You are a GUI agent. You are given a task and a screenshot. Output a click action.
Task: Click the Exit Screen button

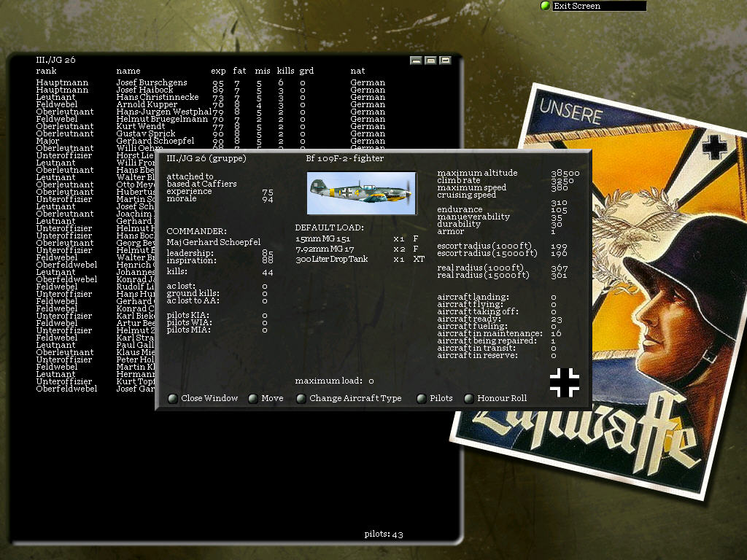tap(593, 6)
